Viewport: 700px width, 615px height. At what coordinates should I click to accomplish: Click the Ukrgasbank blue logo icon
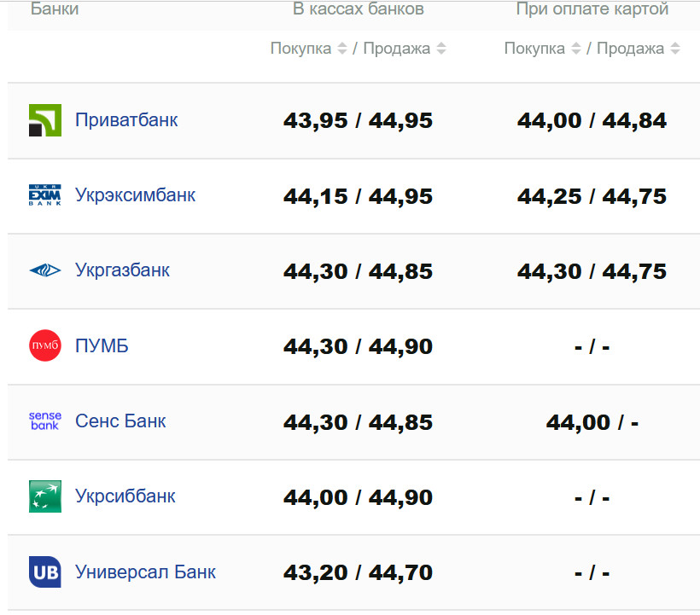(45, 270)
